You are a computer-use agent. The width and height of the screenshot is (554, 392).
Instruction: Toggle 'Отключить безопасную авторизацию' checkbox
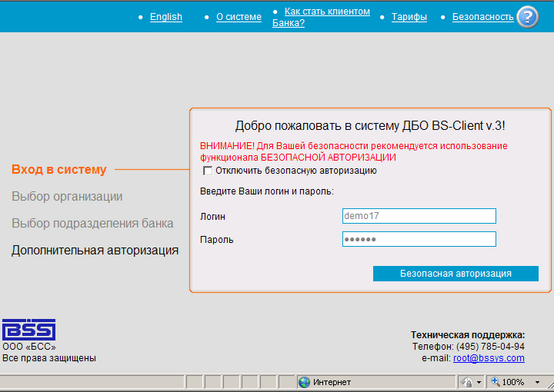pos(208,171)
